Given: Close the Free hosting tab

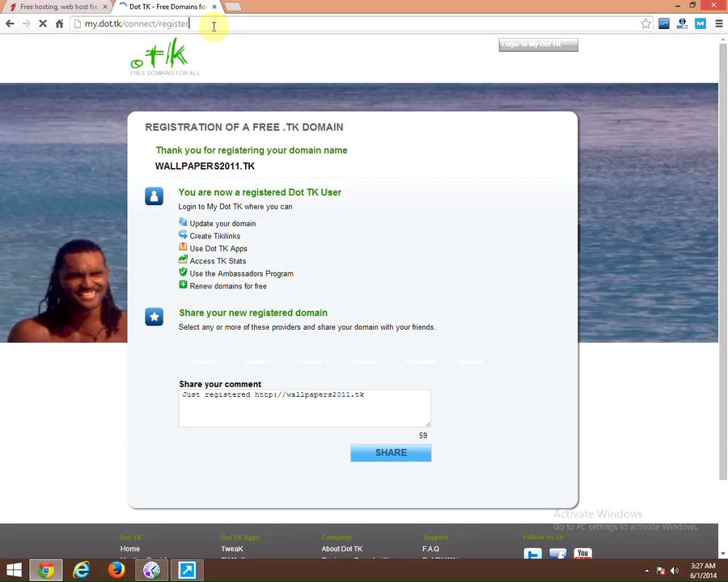Looking at the screenshot, I should click(105, 6).
